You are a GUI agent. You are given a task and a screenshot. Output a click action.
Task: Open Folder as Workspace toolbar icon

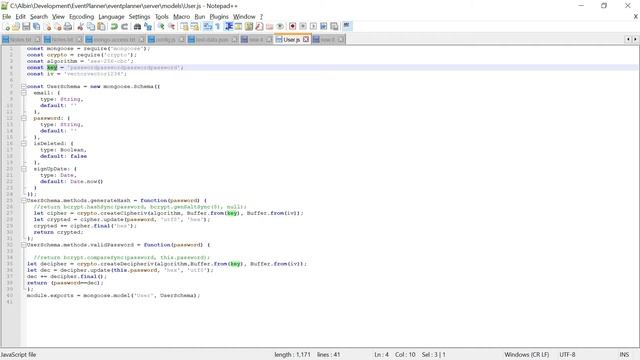click(x=270, y=27)
